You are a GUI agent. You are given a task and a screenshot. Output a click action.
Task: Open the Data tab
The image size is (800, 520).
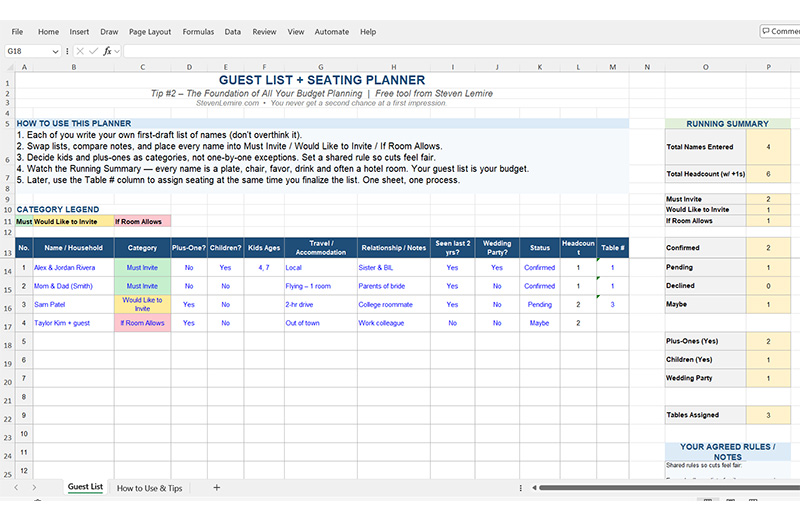(x=233, y=32)
